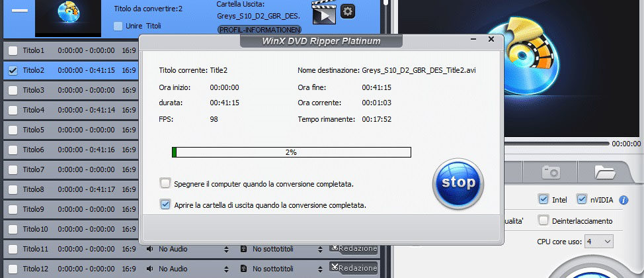Viewport: 644px width, 278px height.
Task: Click the subtitle icon in Titolo12 row
Action: [x=243, y=269]
